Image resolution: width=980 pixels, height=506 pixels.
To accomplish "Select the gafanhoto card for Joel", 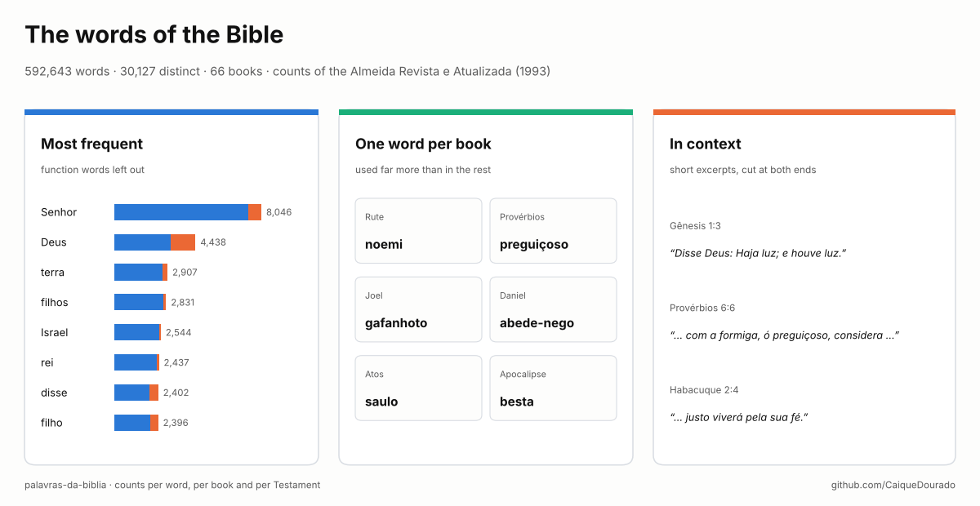I will tap(418, 309).
